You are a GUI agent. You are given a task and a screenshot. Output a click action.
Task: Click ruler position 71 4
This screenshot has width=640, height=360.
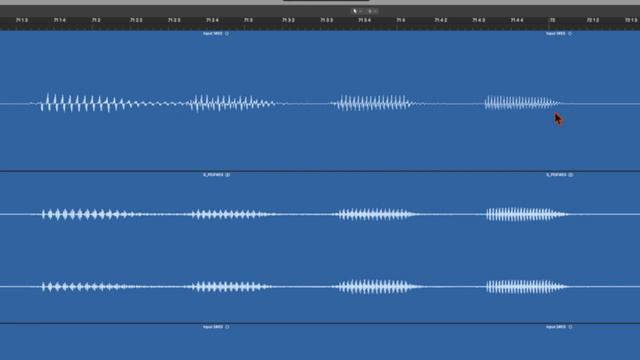[401, 20]
